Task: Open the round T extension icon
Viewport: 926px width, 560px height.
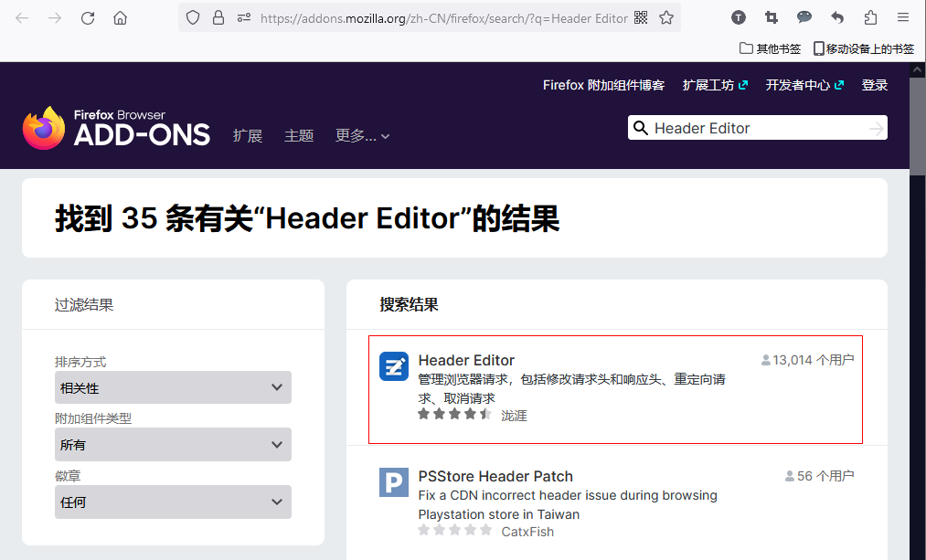Action: coord(739,17)
